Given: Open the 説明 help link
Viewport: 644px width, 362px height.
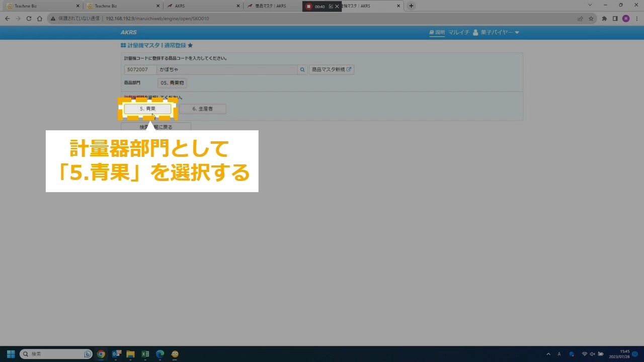Looking at the screenshot, I should pyautogui.click(x=437, y=33).
